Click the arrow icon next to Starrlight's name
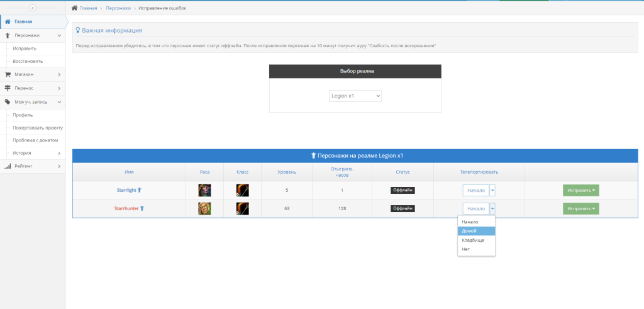Image resolution: width=644 pixels, height=309 pixels. [x=140, y=190]
